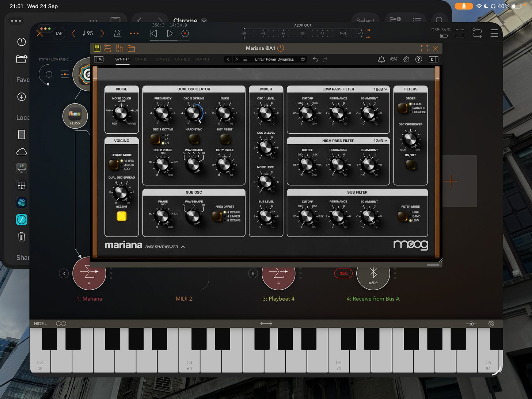Click the OSC 2 Detune knob
The height and width of the screenshot is (399, 532).
coord(193,113)
